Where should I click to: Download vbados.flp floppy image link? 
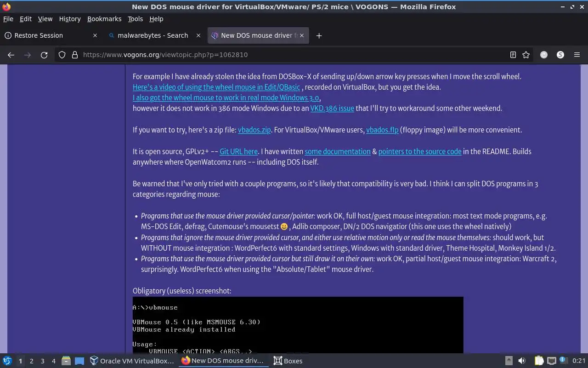(382, 130)
